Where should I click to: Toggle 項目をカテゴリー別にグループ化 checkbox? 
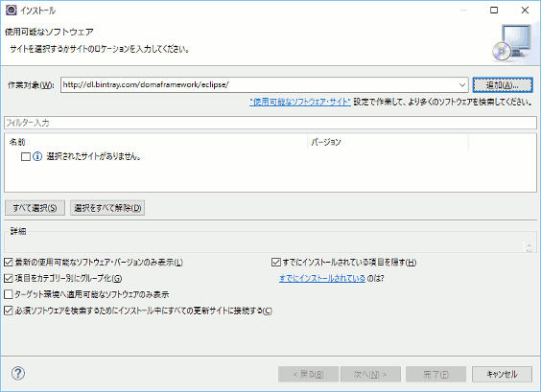[x=9, y=278]
